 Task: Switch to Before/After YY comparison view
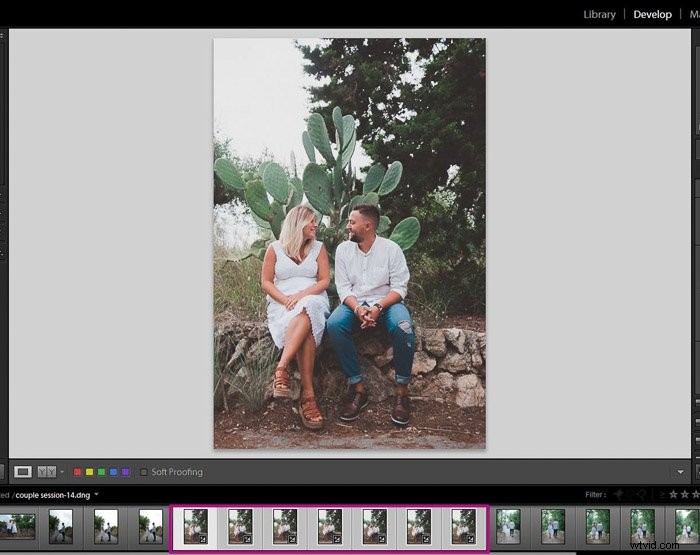tap(47, 472)
